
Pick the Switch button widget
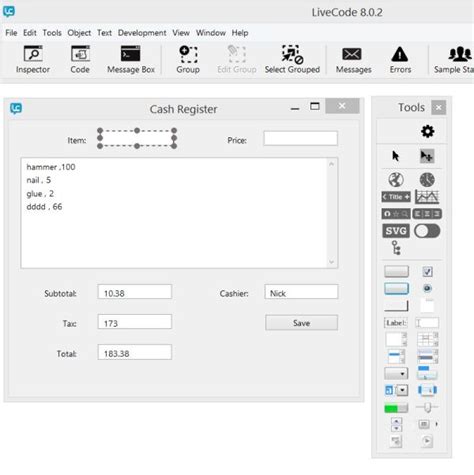pyautogui.click(x=427, y=231)
